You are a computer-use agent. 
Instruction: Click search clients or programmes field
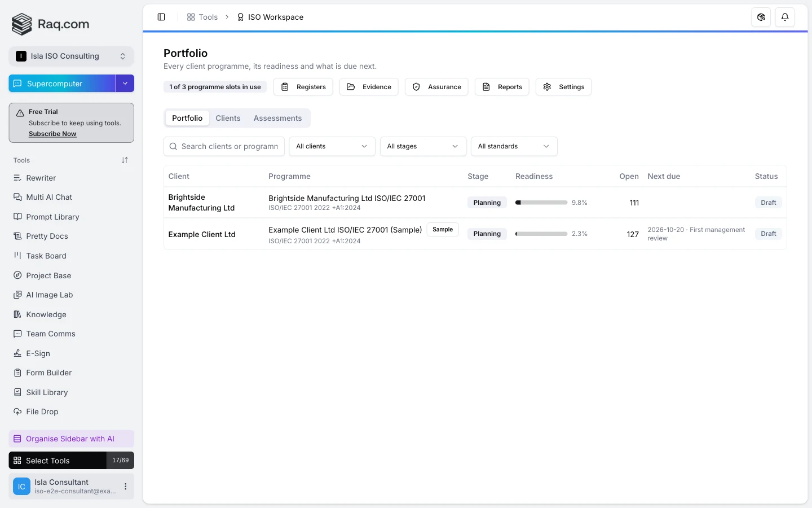click(x=224, y=146)
